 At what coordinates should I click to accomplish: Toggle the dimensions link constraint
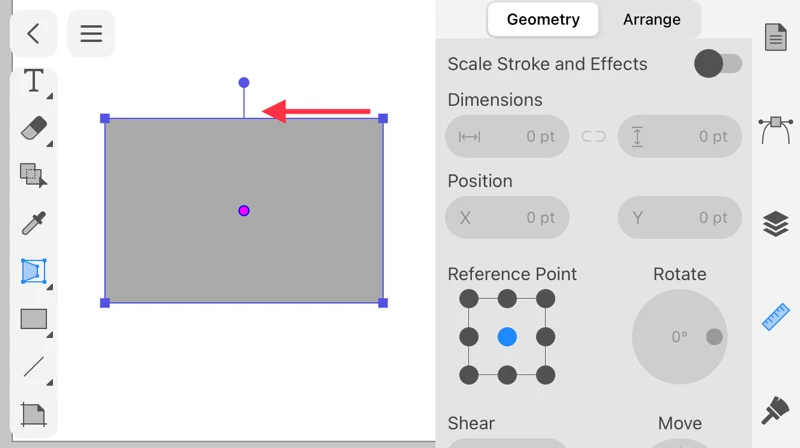tap(594, 136)
